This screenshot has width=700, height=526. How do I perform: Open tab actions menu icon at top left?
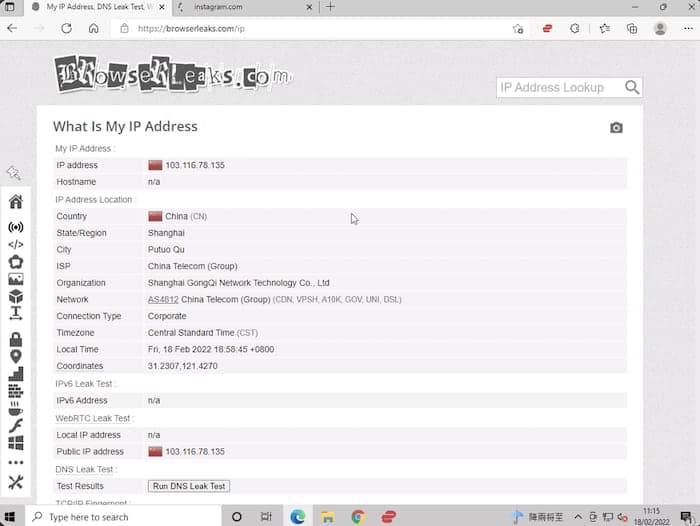pyautogui.click(x=9, y=7)
